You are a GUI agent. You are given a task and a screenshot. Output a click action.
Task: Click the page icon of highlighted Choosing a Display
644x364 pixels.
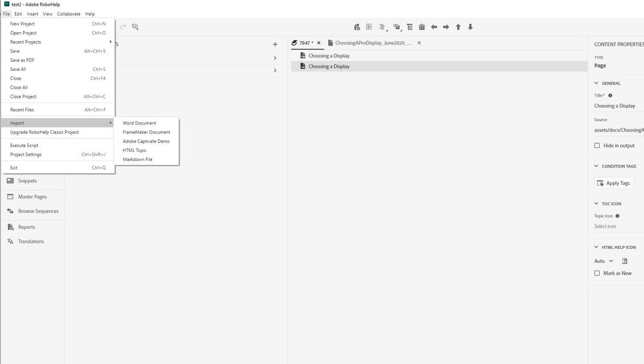[x=303, y=66]
